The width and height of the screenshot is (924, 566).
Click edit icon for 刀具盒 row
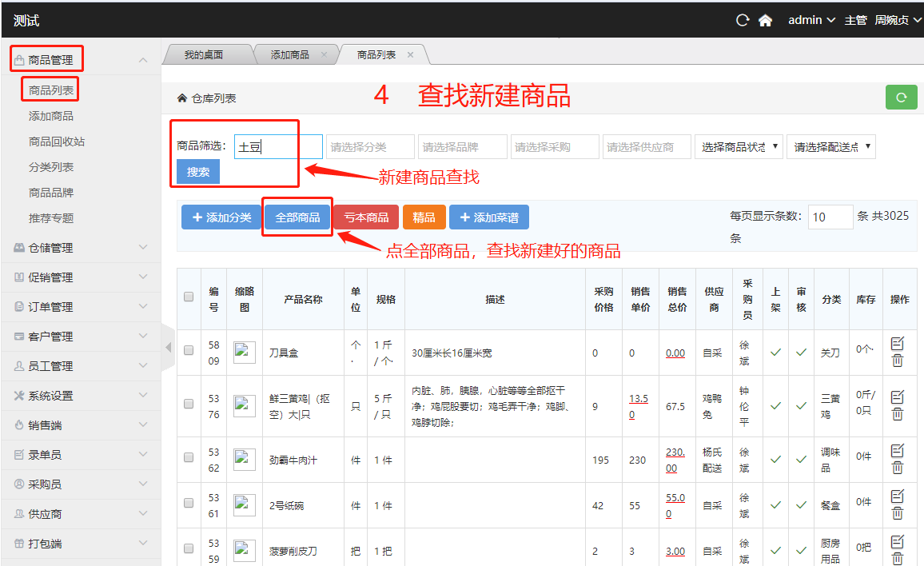click(898, 343)
